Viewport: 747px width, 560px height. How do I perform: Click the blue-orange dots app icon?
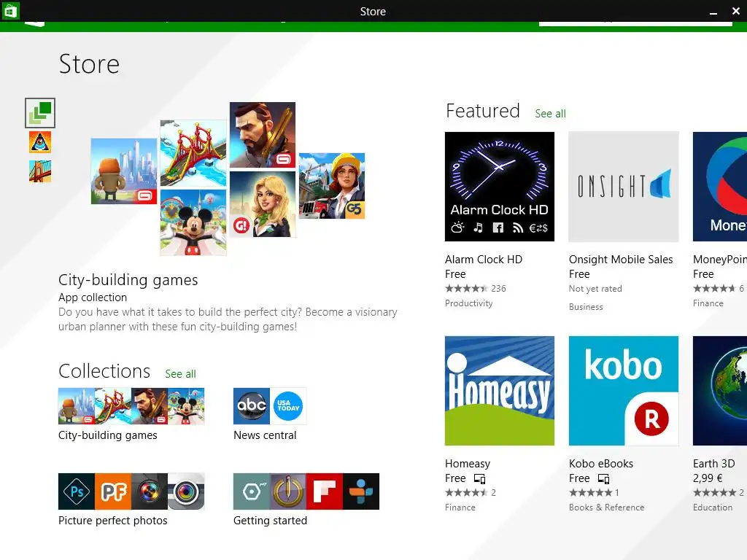point(361,491)
